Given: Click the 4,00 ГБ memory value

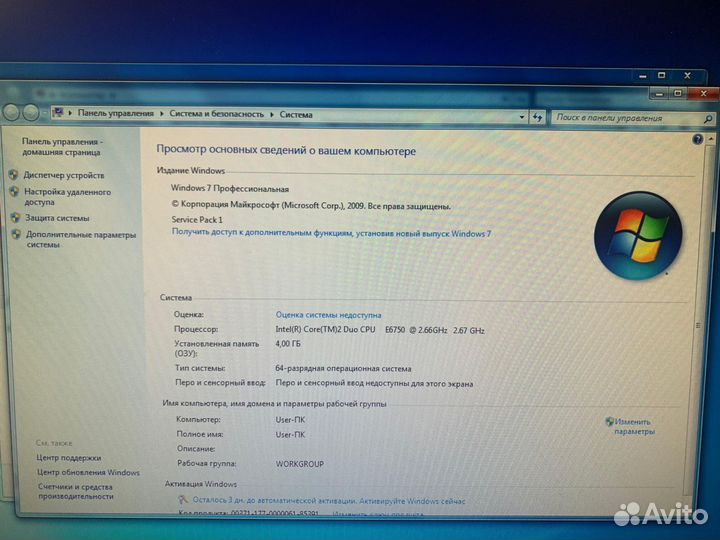Looking at the screenshot, I should [288, 343].
